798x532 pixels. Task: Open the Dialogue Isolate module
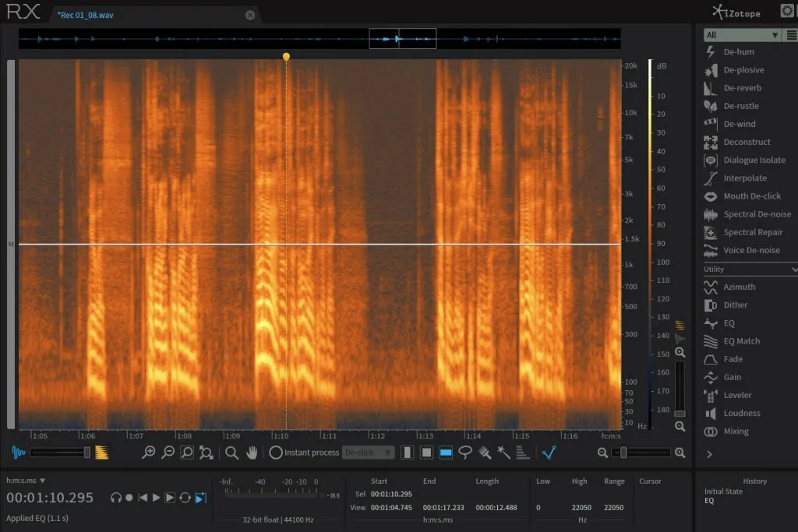point(745,160)
